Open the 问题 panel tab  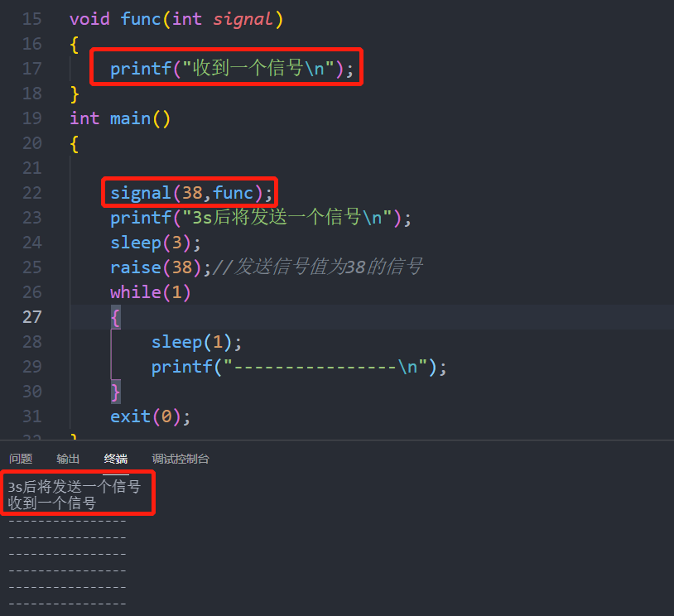21,459
